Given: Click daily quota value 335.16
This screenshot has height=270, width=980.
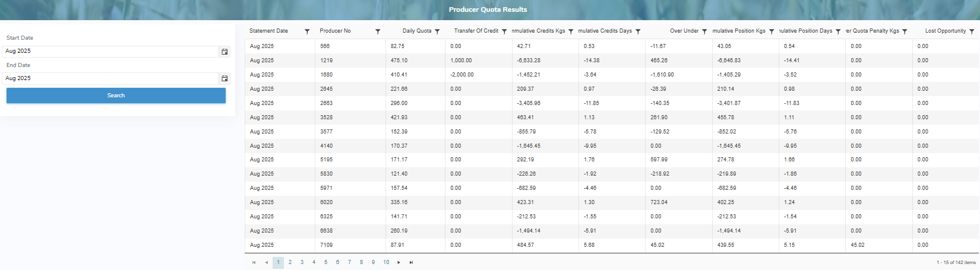Looking at the screenshot, I should coord(399,202).
